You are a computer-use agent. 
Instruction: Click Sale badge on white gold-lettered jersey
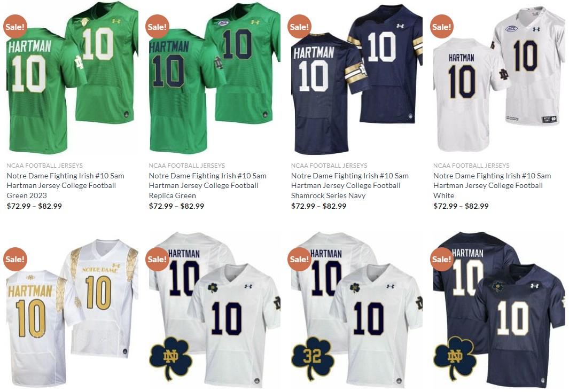(15, 259)
